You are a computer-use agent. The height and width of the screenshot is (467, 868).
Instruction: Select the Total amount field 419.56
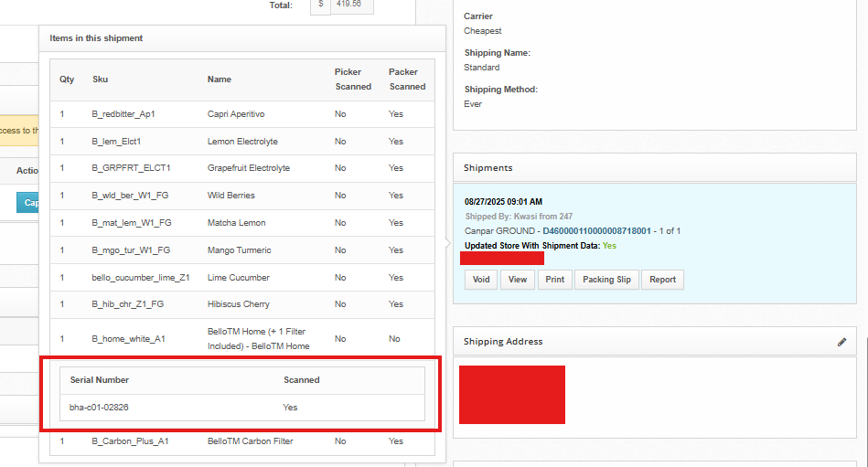point(352,5)
